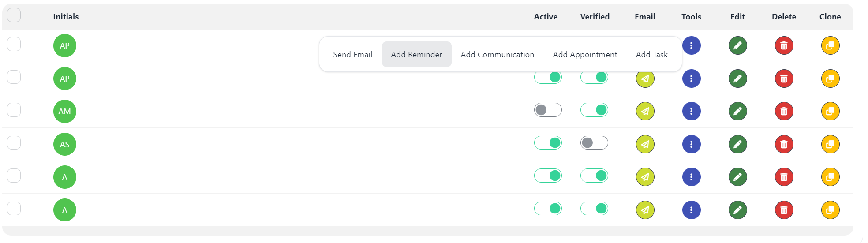This screenshot has height=243, width=868.
Task: Expand Tools options on the last row
Action: click(691, 210)
